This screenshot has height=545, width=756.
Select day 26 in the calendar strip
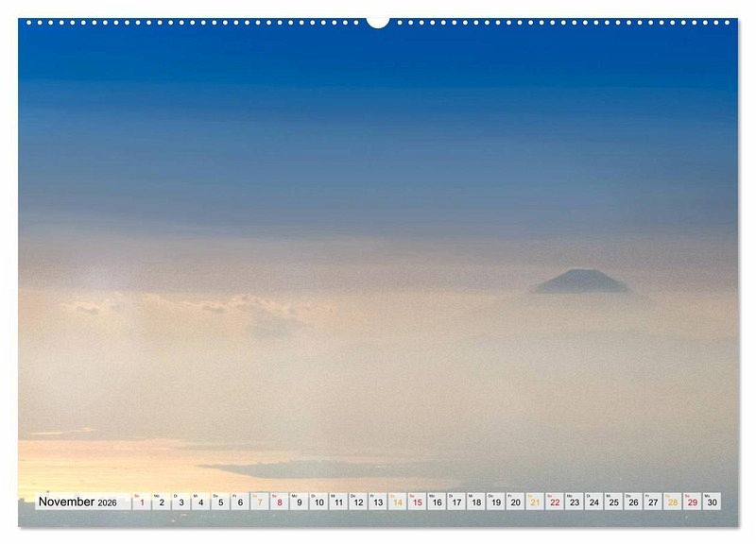point(633,502)
